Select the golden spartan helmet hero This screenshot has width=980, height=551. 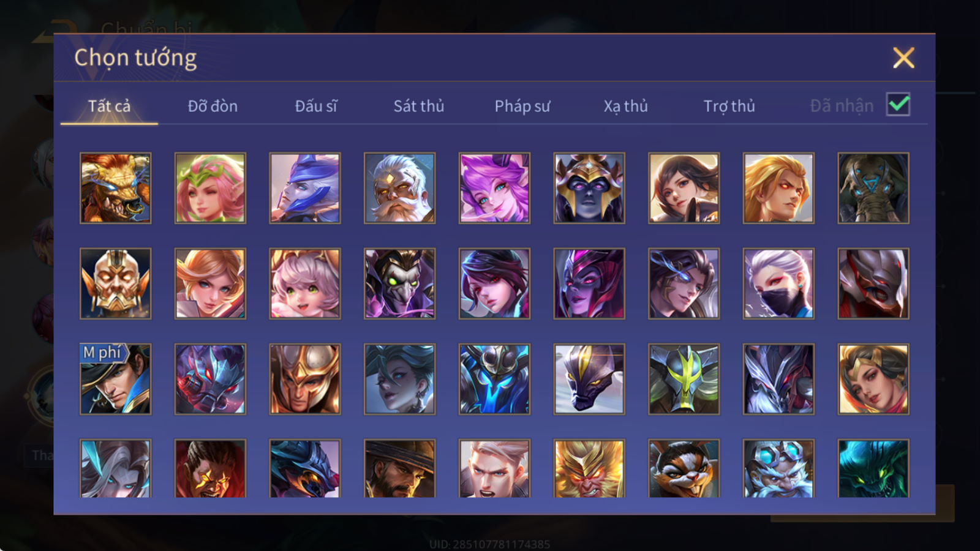click(304, 379)
